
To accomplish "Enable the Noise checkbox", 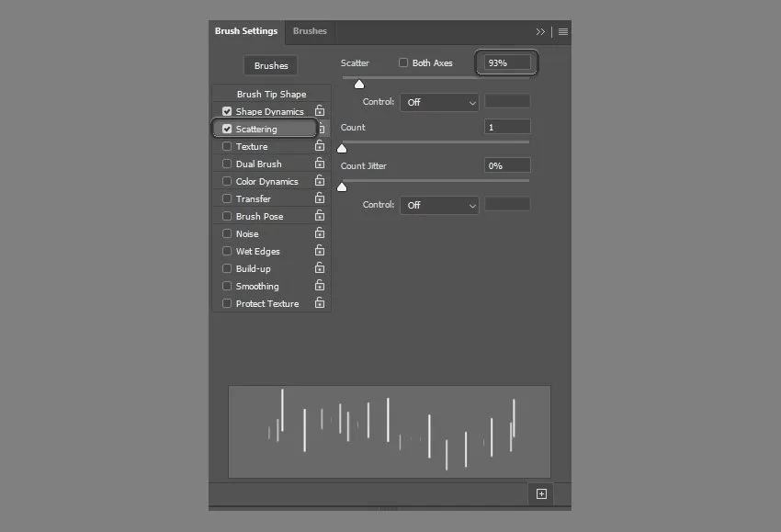I will click(227, 234).
